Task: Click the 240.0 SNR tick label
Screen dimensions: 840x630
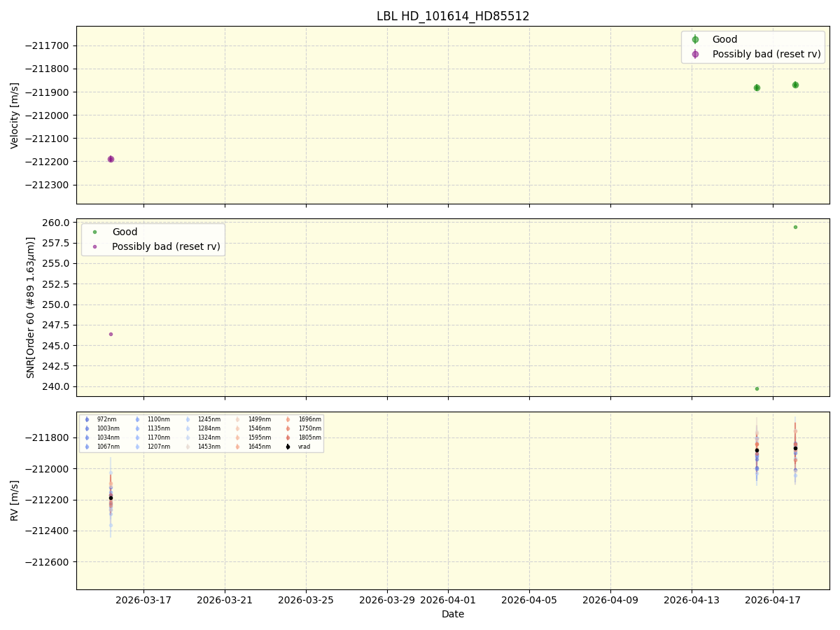Action: point(57,386)
